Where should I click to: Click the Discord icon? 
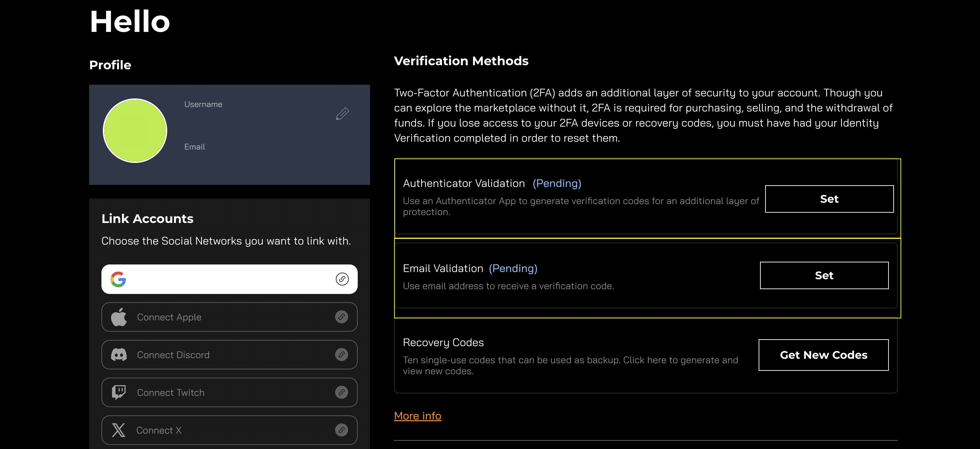(x=119, y=355)
